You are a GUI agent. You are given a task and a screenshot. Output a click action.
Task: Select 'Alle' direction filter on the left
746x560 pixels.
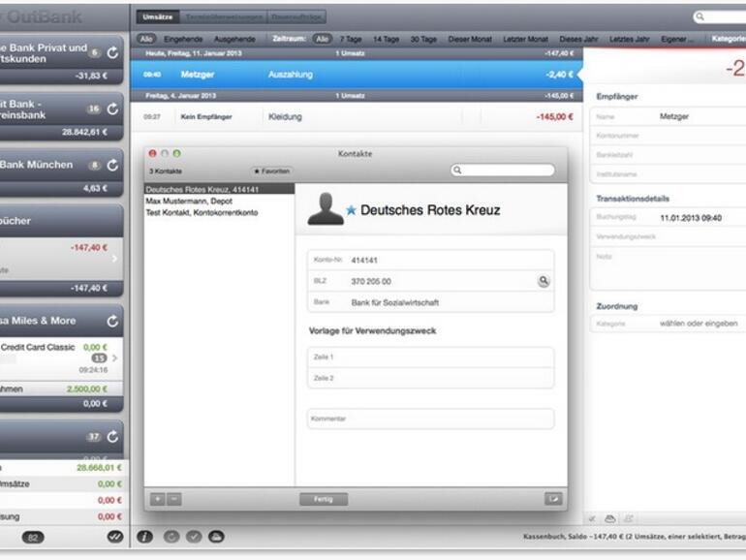pyautogui.click(x=146, y=39)
